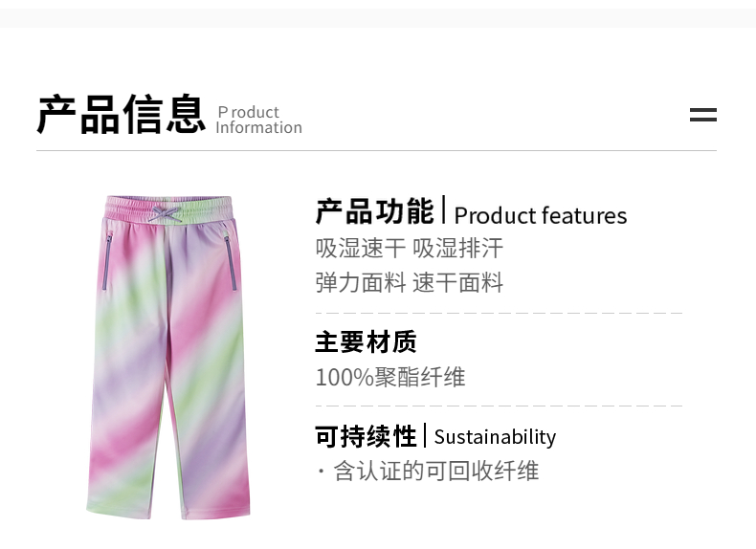
Task: Select the 可持续性 section heading
Action: [366, 436]
